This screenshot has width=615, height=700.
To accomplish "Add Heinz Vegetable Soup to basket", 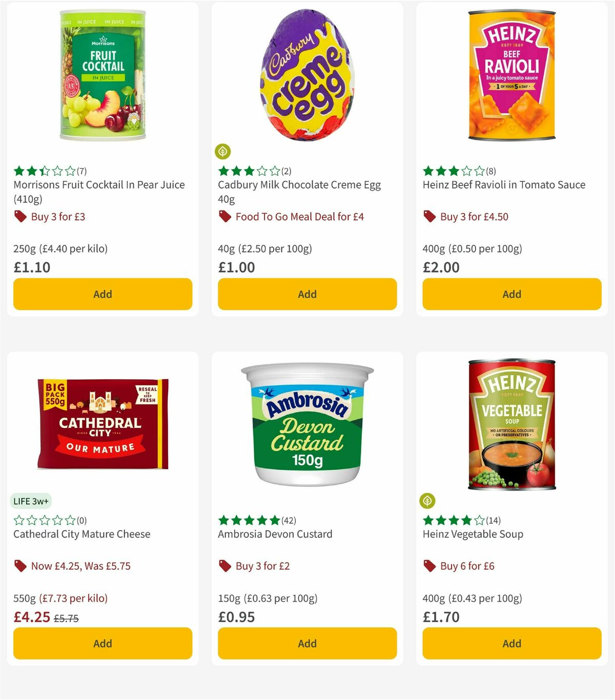I will 511,643.
